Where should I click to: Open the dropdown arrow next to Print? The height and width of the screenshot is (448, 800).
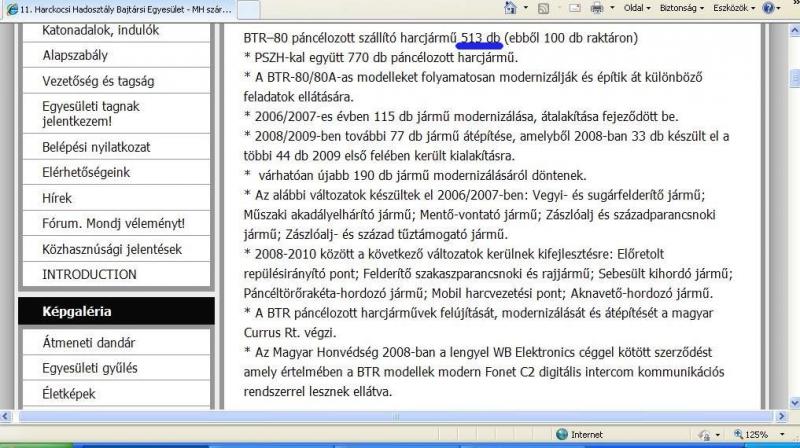(612, 8)
